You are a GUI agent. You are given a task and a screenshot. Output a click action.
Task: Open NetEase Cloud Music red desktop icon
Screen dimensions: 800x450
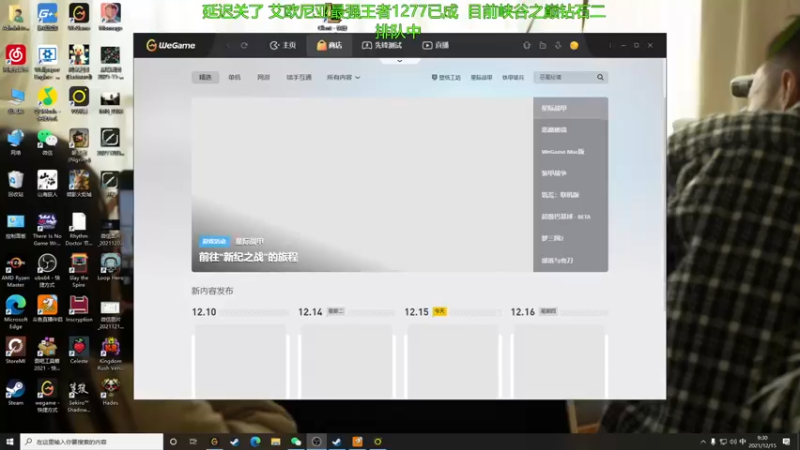(x=16, y=58)
